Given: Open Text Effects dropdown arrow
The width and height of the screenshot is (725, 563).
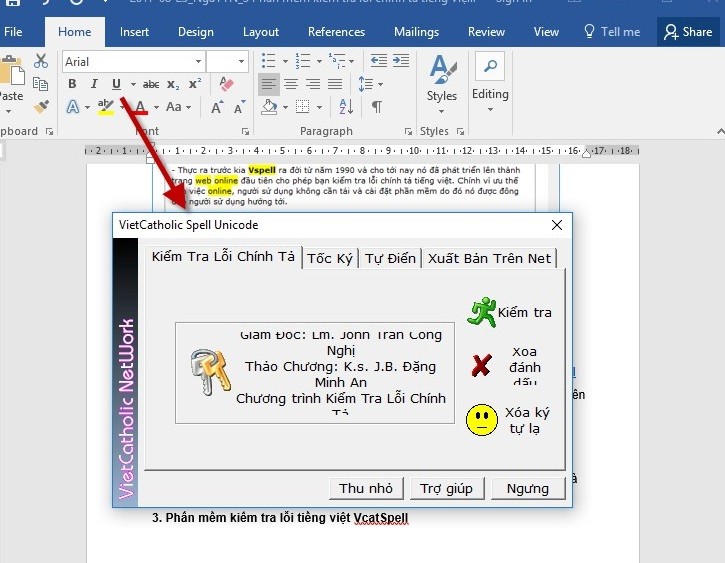Looking at the screenshot, I should click(87, 108).
